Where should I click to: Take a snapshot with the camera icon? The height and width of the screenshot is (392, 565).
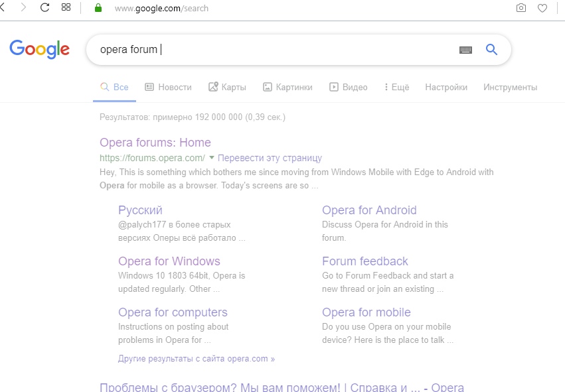coord(521,8)
